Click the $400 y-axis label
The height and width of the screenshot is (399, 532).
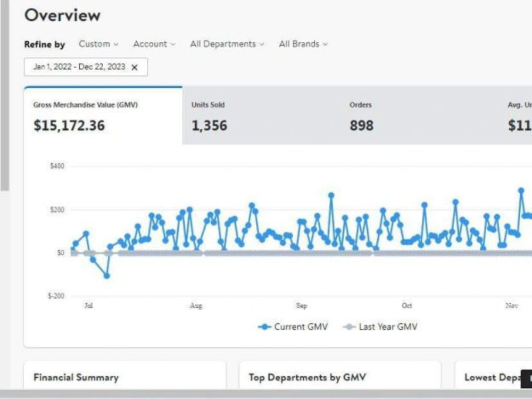[x=57, y=166]
